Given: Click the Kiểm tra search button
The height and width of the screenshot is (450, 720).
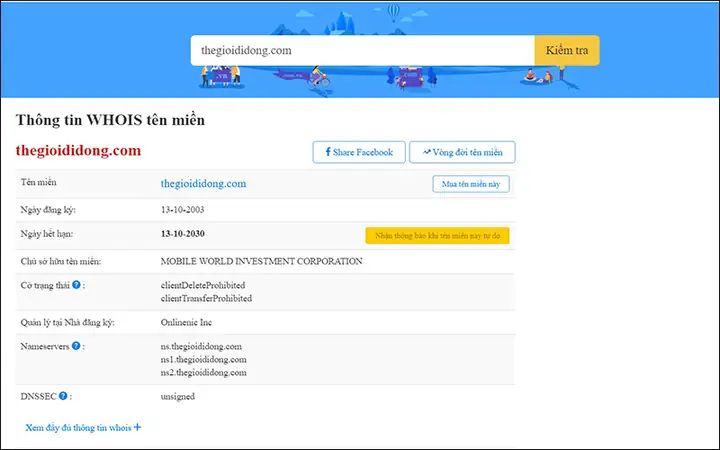Looking at the screenshot, I should 567,51.
